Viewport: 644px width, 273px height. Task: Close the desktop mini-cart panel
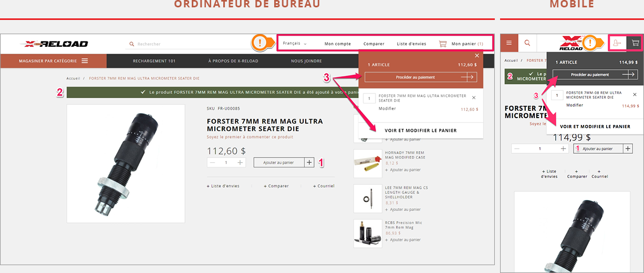477,55
